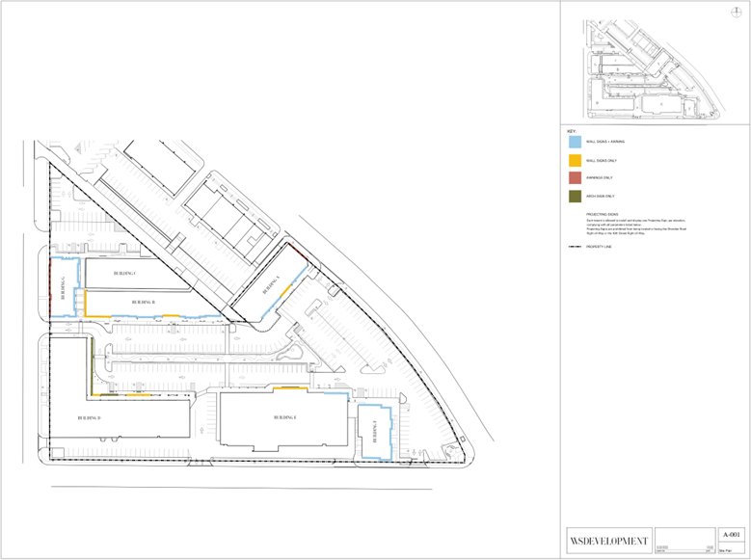Click the Building E label
751x560 pixels.
(x=284, y=416)
